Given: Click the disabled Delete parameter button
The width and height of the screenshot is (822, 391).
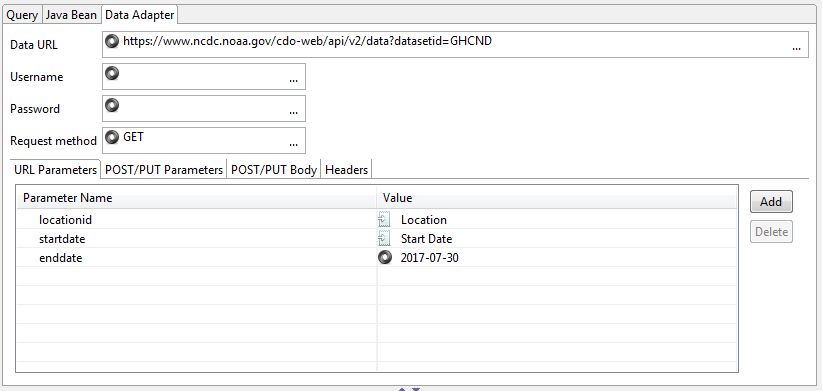Looking at the screenshot, I should coord(771,232).
